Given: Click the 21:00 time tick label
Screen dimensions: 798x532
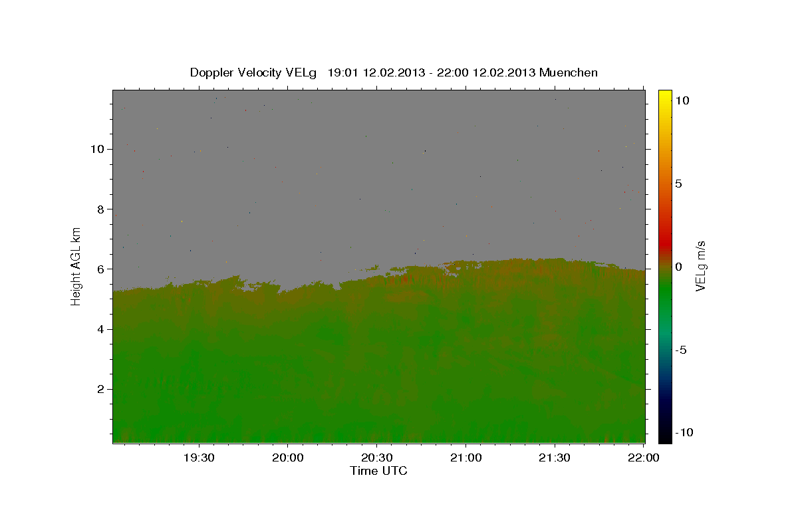Looking at the screenshot, I should [x=465, y=458].
